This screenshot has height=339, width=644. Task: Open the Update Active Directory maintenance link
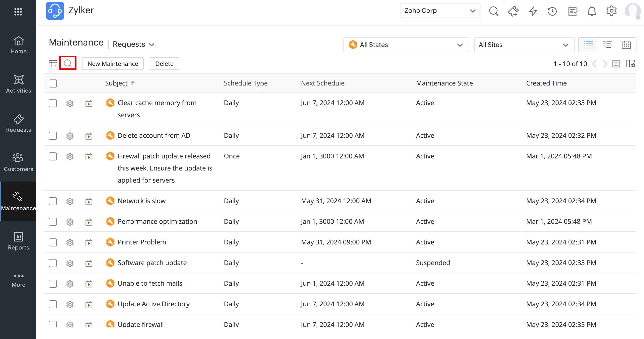[153, 304]
